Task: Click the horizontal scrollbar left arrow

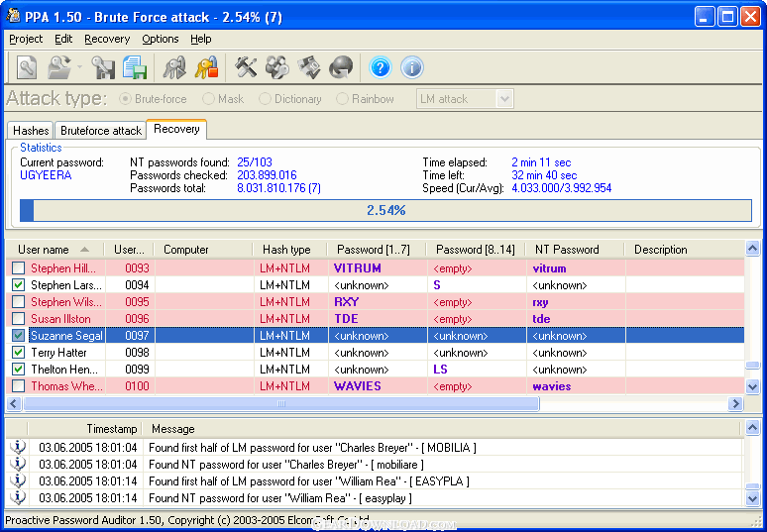Action: 14,403
